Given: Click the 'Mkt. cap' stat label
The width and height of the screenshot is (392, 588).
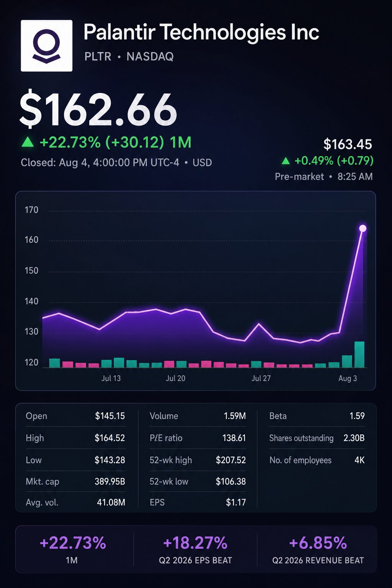Looking at the screenshot, I should [42, 482].
